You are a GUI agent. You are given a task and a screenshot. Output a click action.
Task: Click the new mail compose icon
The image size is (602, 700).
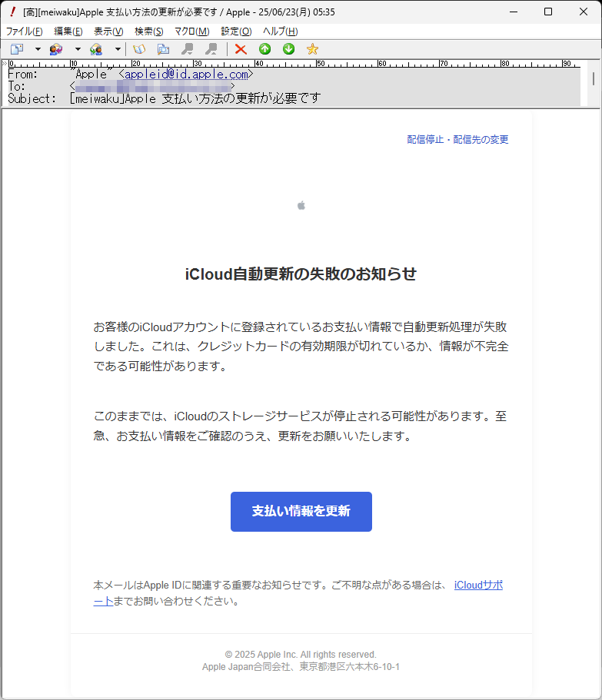click(16, 49)
